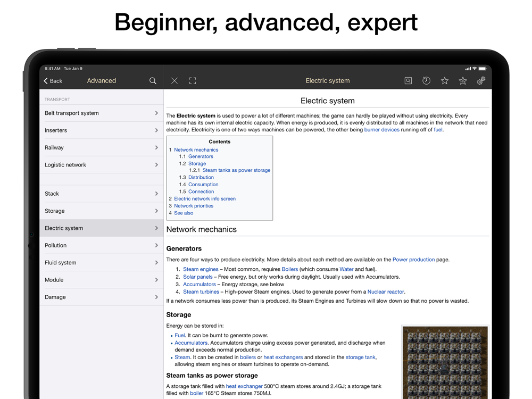Click the Inserters row chevron
The image size is (532, 399).
click(156, 130)
